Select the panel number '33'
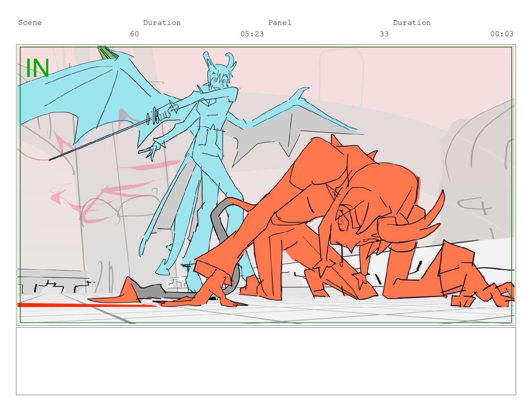Screen dimensions: 532x411 click(x=384, y=34)
